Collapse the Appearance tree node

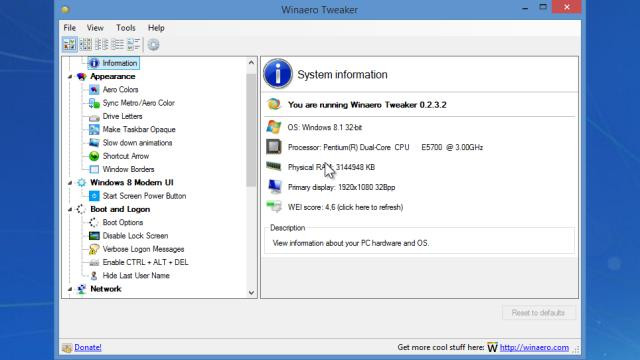pos(70,77)
